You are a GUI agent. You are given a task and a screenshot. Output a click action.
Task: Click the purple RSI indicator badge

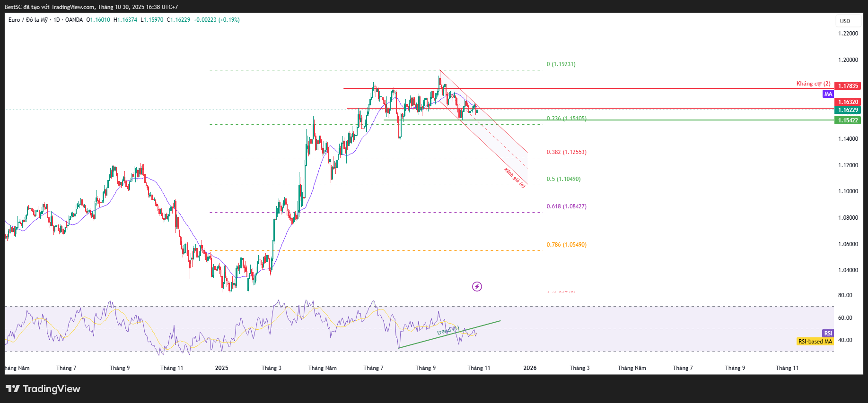[828, 334]
